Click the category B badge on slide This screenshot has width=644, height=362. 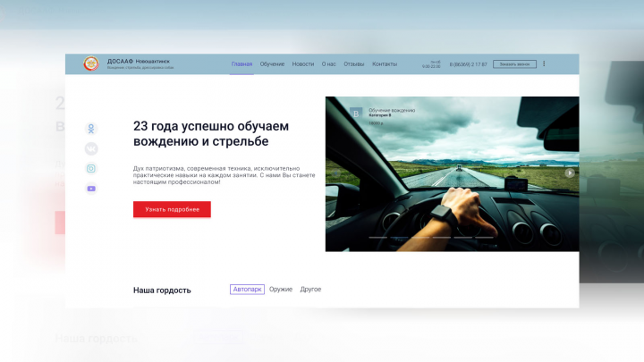pos(356,114)
